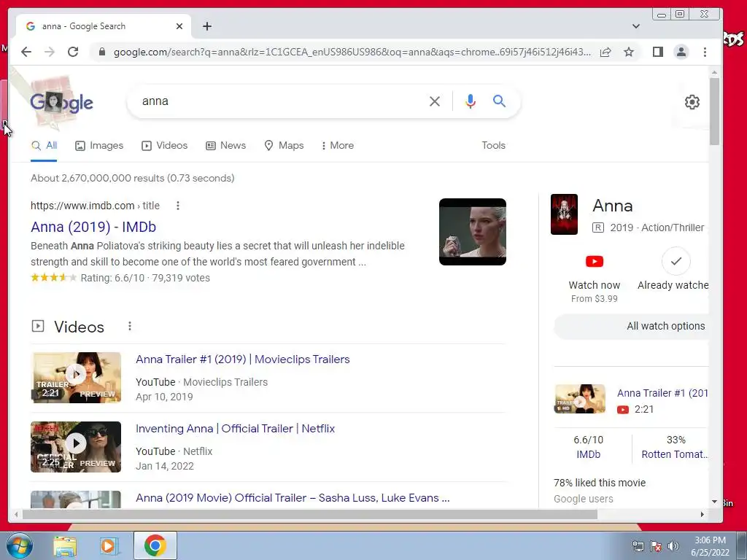This screenshot has height=560, width=747.
Task: Switch to the Videos tab
Action: 164,146
